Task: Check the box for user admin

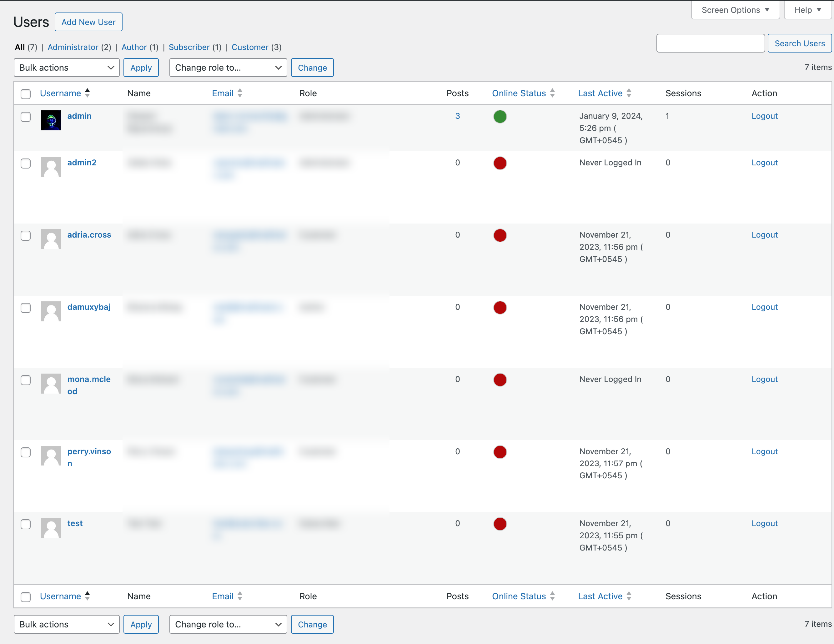Action: pos(26,117)
